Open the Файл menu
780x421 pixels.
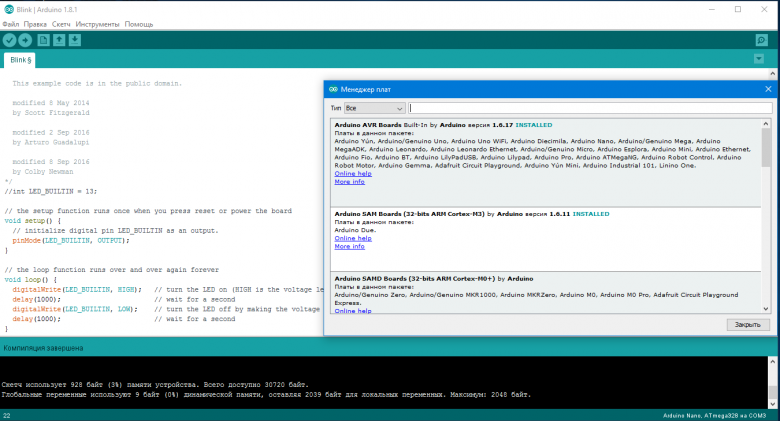[10, 24]
